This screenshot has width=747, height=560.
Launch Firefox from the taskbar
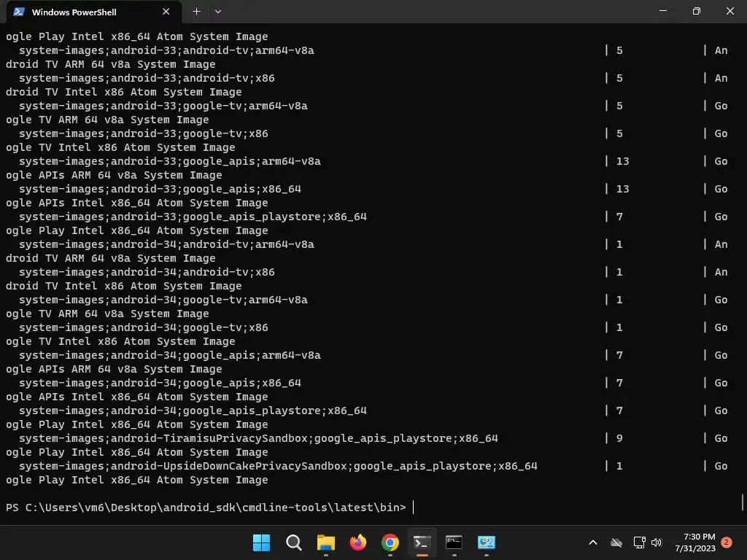357,542
